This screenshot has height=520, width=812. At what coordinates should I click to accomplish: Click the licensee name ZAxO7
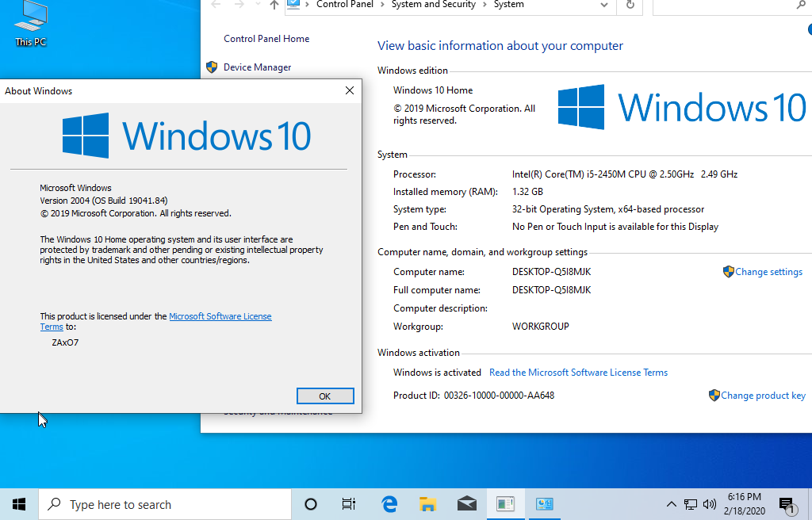coord(65,342)
